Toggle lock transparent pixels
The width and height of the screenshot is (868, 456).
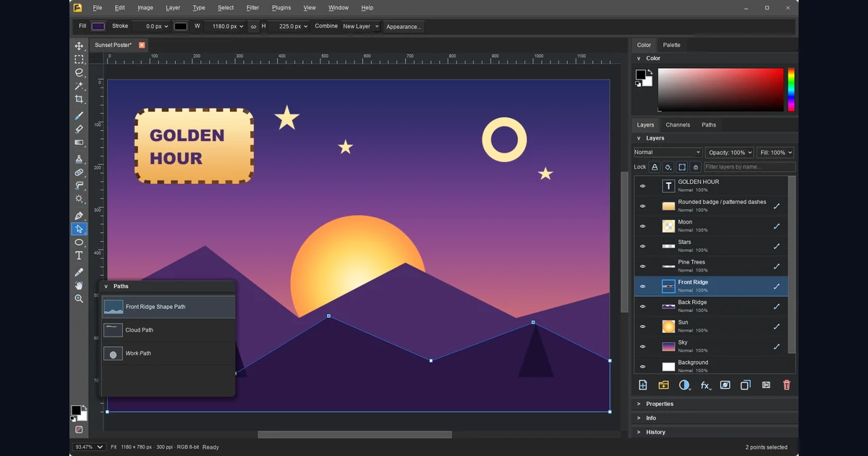coord(655,166)
